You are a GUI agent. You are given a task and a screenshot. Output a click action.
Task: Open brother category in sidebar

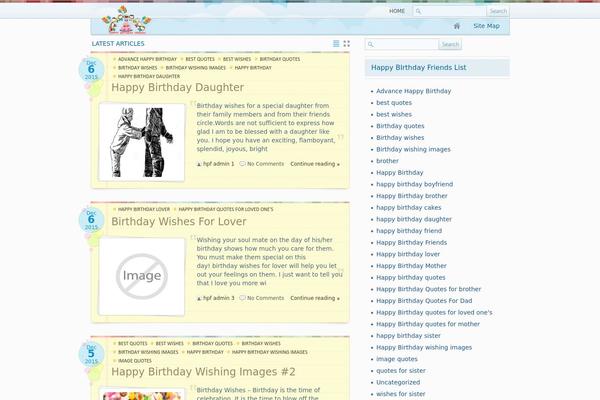click(x=387, y=161)
